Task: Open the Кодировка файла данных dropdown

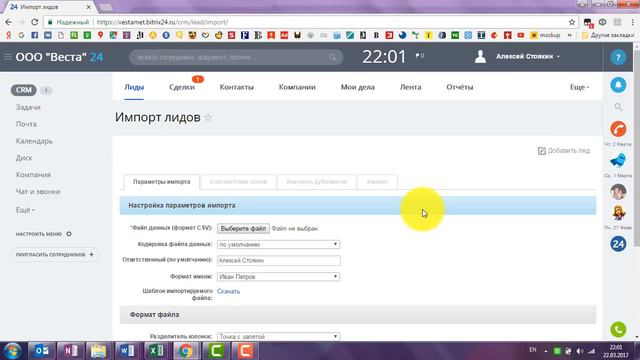Action: click(278, 244)
